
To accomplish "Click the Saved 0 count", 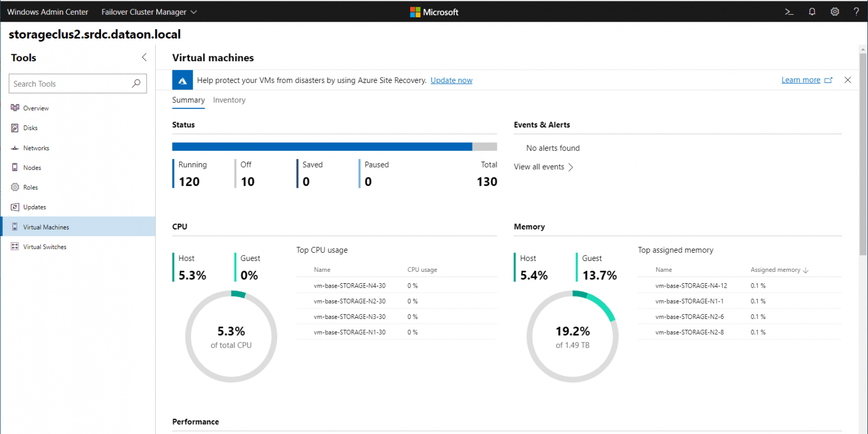I will 306,182.
